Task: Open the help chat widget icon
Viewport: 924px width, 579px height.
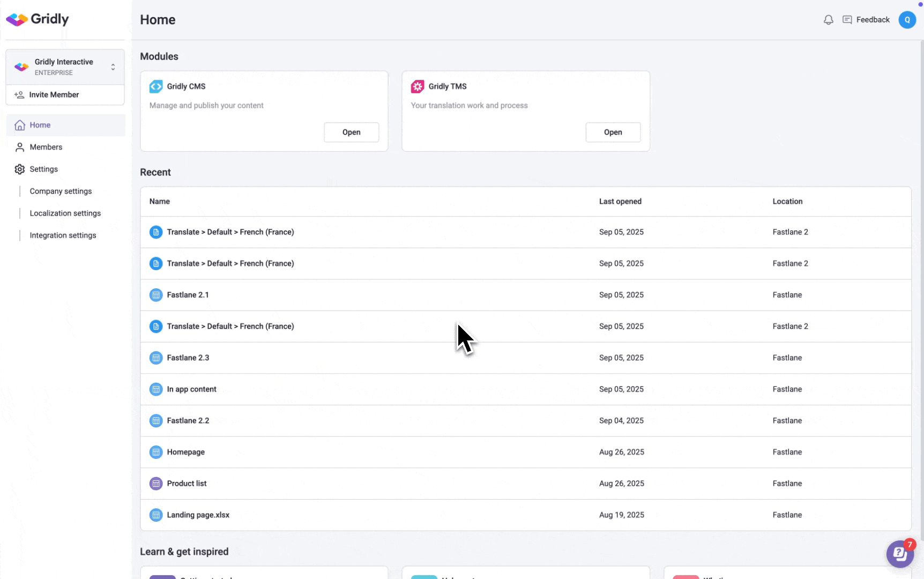Action: 900,554
